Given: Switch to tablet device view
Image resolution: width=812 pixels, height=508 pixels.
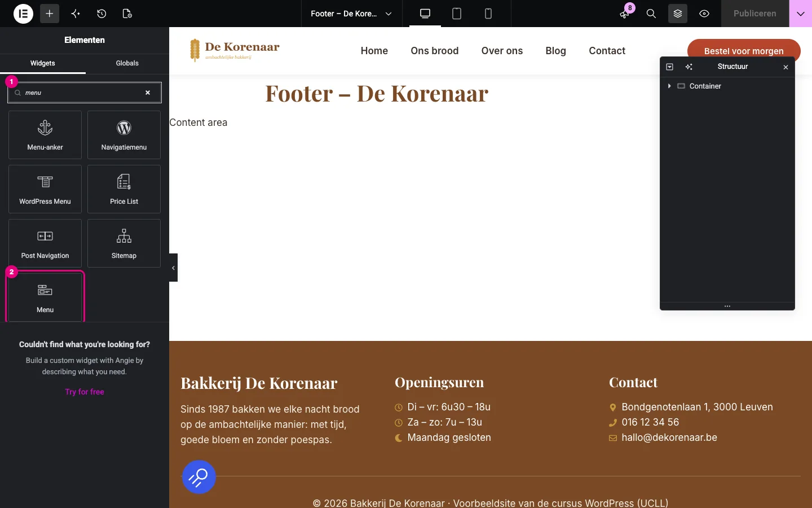Looking at the screenshot, I should coord(457,14).
